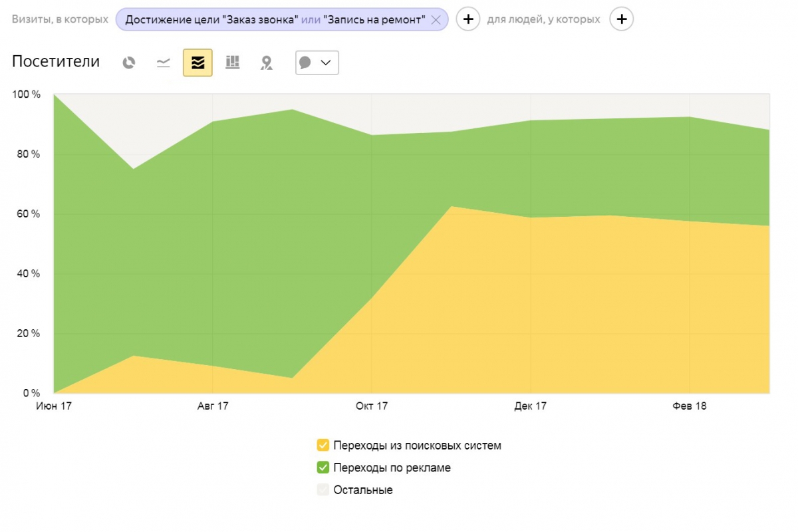The height and width of the screenshot is (532, 798).
Task: Select the stacked area chart view
Action: pos(198,63)
